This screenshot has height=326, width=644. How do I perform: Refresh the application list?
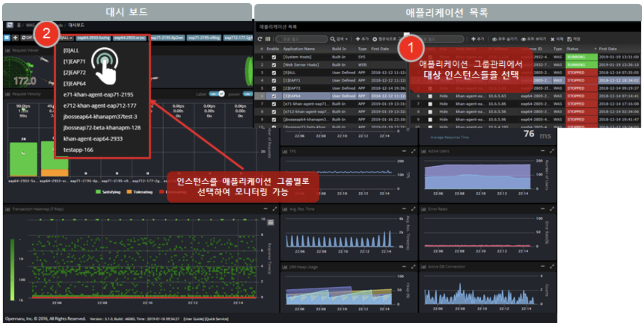click(260, 38)
